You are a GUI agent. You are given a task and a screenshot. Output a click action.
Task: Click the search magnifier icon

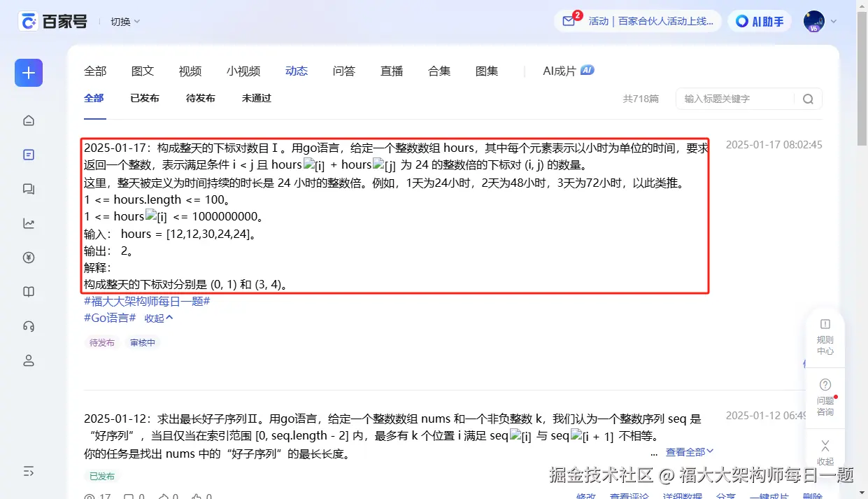click(808, 99)
